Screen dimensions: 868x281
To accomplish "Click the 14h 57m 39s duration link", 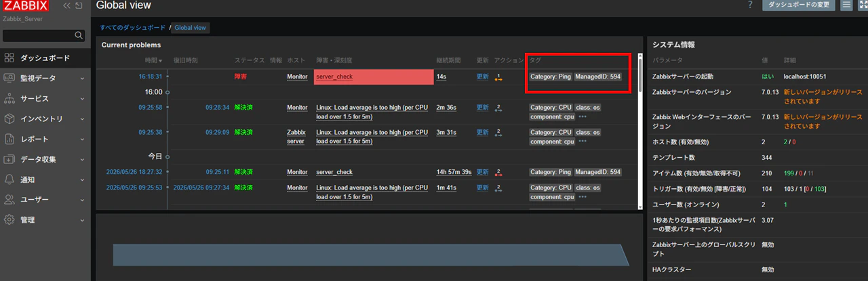I will coord(454,172).
